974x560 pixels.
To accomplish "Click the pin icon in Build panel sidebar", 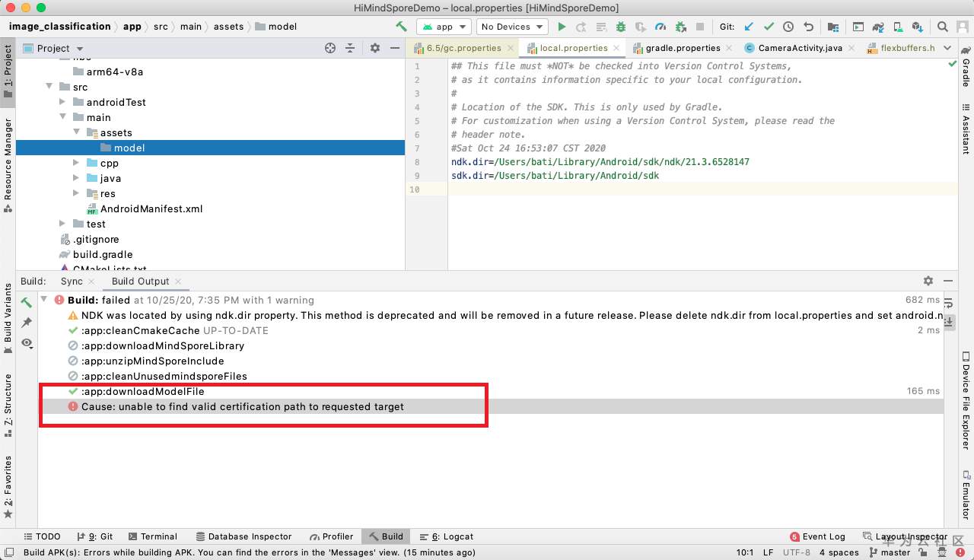I will [x=27, y=323].
